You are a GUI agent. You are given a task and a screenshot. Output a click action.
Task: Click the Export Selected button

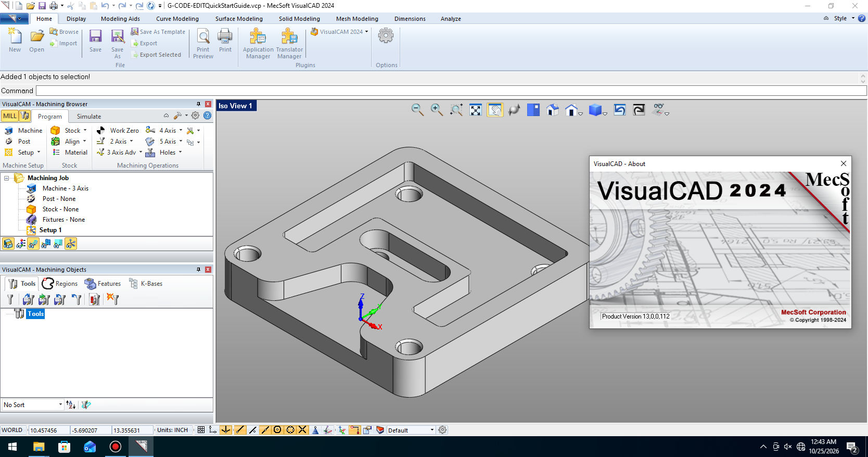(156, 55)
